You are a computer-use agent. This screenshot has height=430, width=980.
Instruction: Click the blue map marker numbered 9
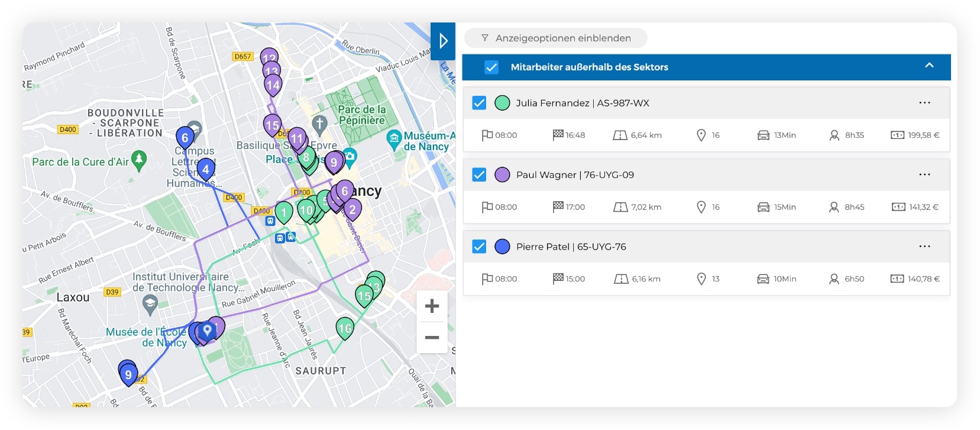(x=128, y=374)
